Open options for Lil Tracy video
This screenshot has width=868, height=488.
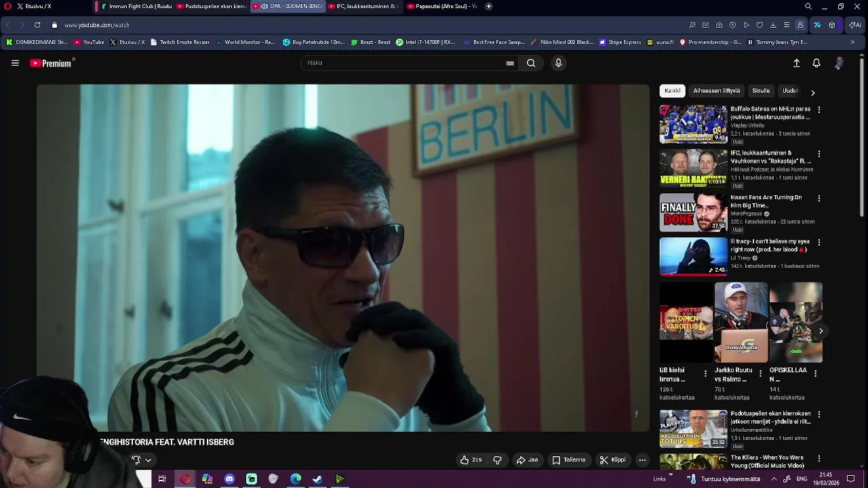click(818, 242)
